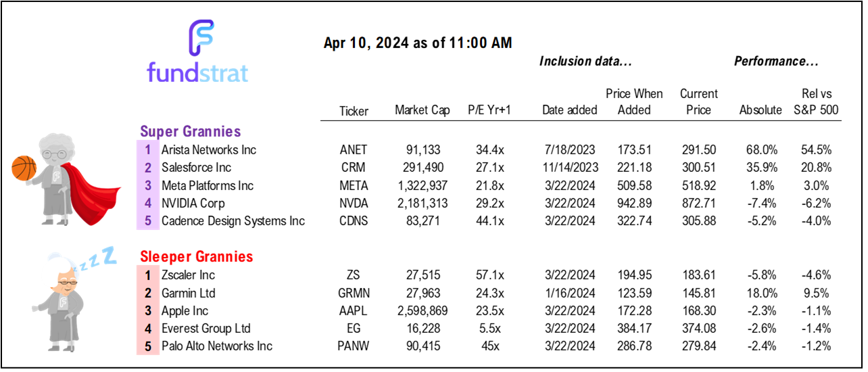Image resolution: width=868 pixels, height=372 pixels.
Task: Click the fundstrat wordmark text
Action: 197,72
